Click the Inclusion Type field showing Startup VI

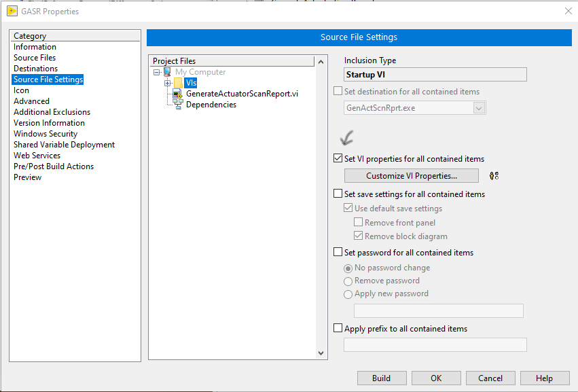[x=435, y=74]
